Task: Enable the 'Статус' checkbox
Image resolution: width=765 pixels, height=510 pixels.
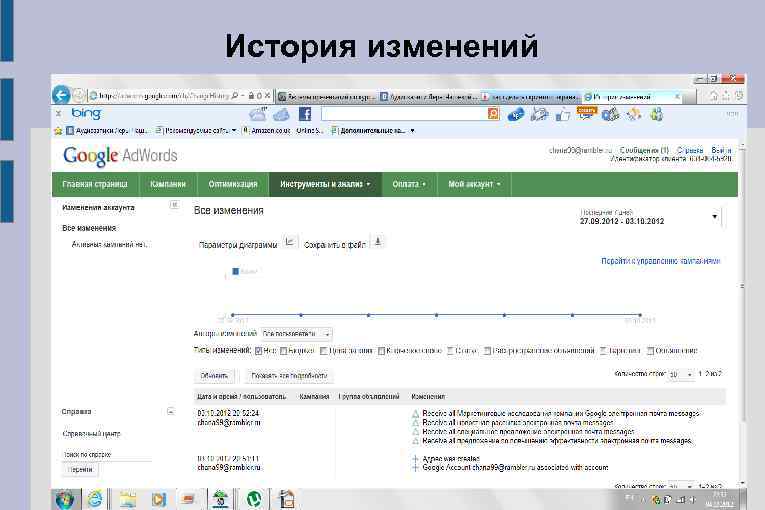Action: point(450,351)
